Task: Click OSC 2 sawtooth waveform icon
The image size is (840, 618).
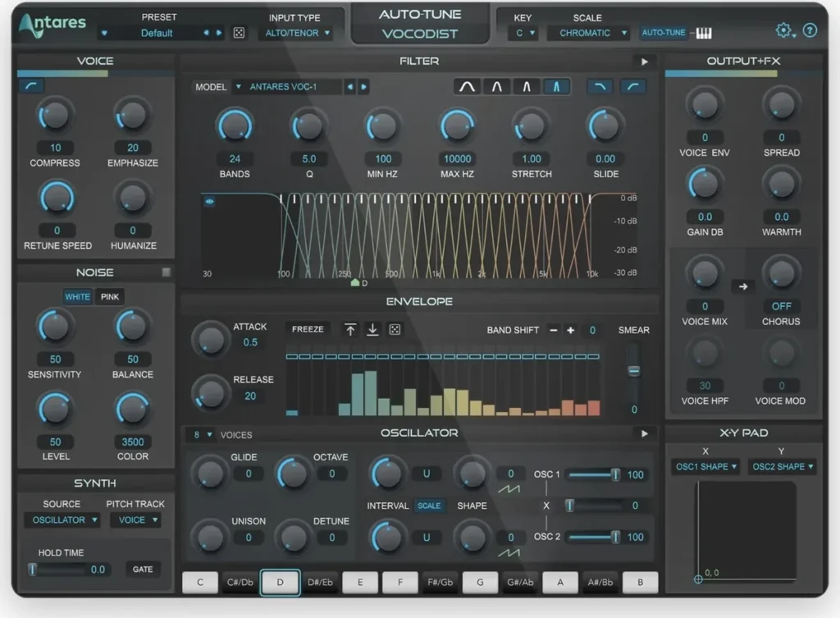Action: (x=509, y=552)
